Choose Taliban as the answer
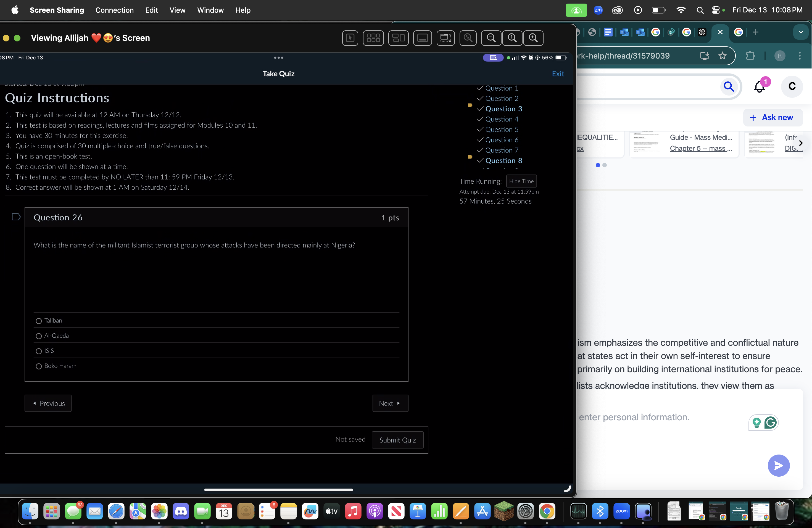Image resolution: width=812 pixels, height=528 pixels. click(39, 321)
